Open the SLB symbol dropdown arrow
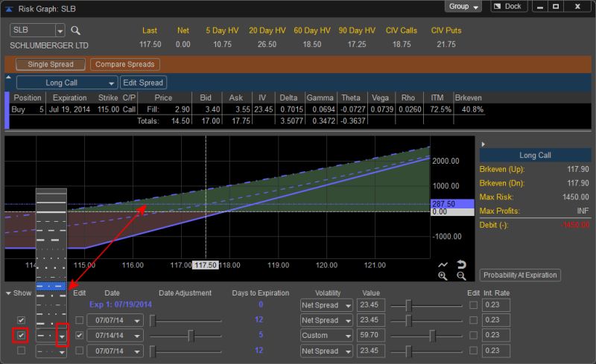The height and width of the screenshot is (364, 596). point(60,31)
